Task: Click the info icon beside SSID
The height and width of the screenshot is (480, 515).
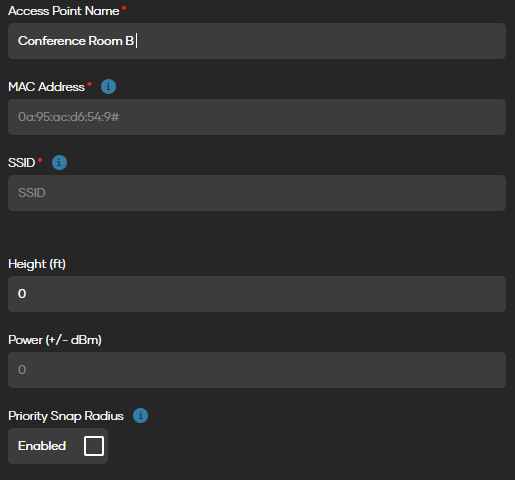Action: tap(59, 163)
